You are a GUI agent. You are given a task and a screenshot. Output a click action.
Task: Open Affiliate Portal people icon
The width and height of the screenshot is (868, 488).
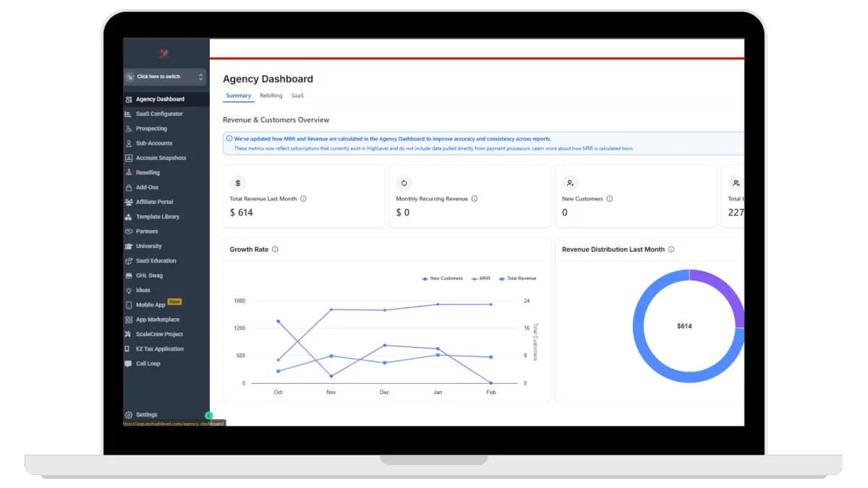pyautogui.click(x=129, y=202)
